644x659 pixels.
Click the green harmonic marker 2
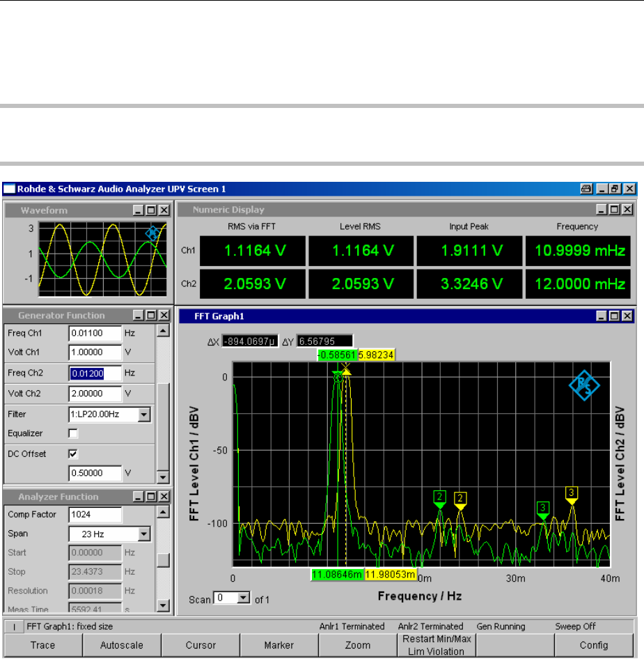point(440,497)
